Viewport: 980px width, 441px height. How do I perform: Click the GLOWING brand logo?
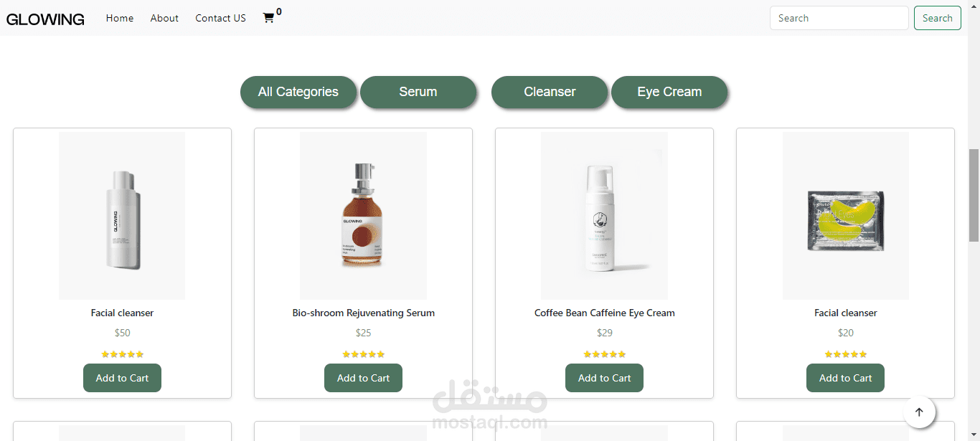pos(45,19)
